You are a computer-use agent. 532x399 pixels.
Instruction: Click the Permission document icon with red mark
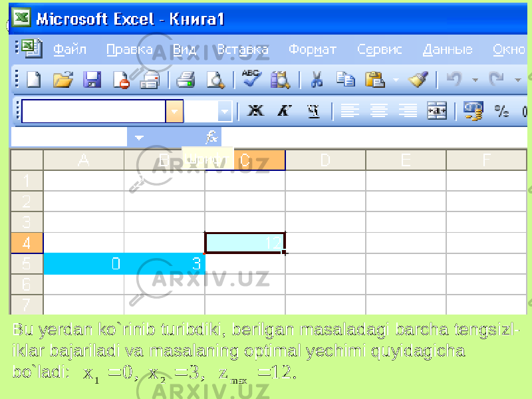[x=121, y=80]
